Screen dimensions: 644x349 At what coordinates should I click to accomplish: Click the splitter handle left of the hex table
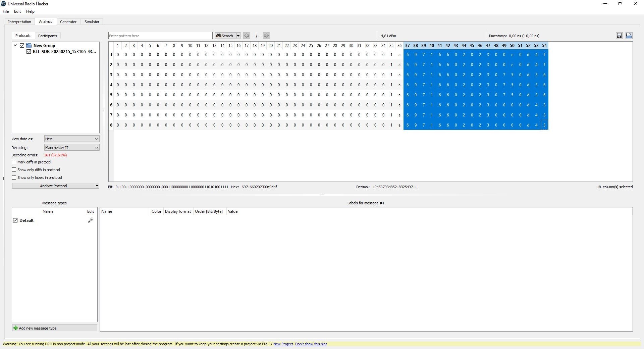pos(104,110)
